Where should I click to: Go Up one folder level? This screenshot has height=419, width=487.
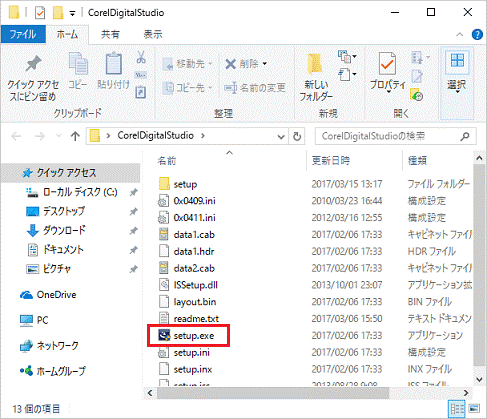[x=75, y=136]
